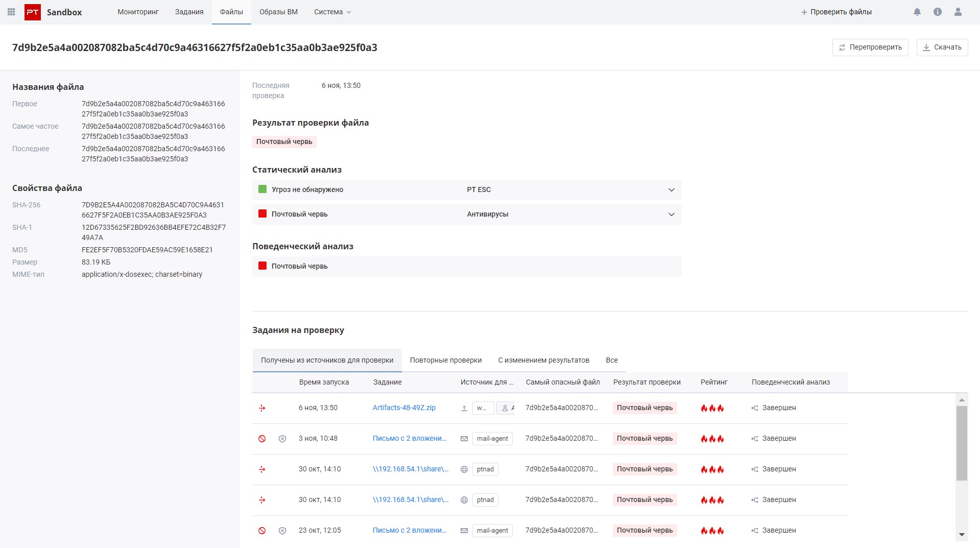Click the red Почтовый червь behavioral indicator
Screen dimensions: 980x548
coord(262,266)
